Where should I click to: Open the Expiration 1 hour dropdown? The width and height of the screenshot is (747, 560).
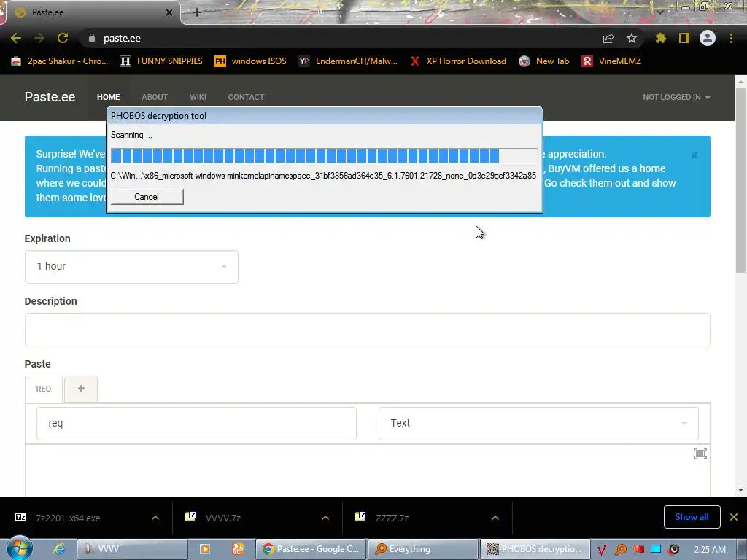[x=131, y=267]
